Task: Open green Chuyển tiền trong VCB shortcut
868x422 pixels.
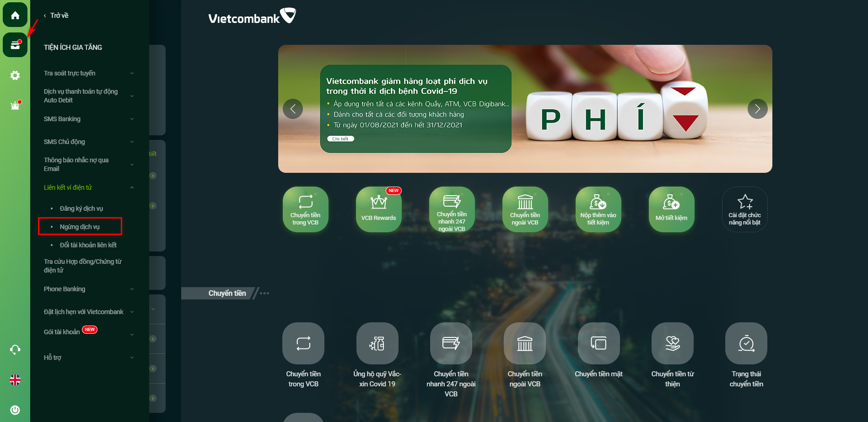Action: pos(306,209)
